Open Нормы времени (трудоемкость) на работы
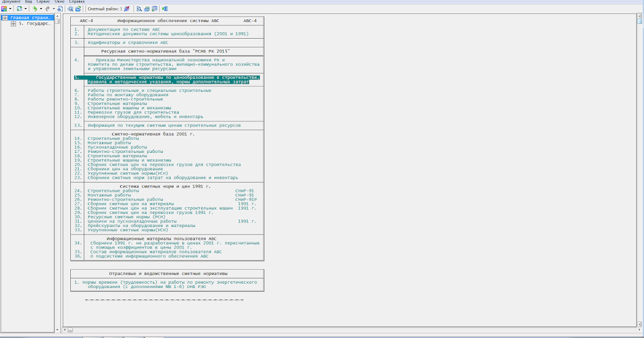 pyautogui.click(x=170, y=284)
